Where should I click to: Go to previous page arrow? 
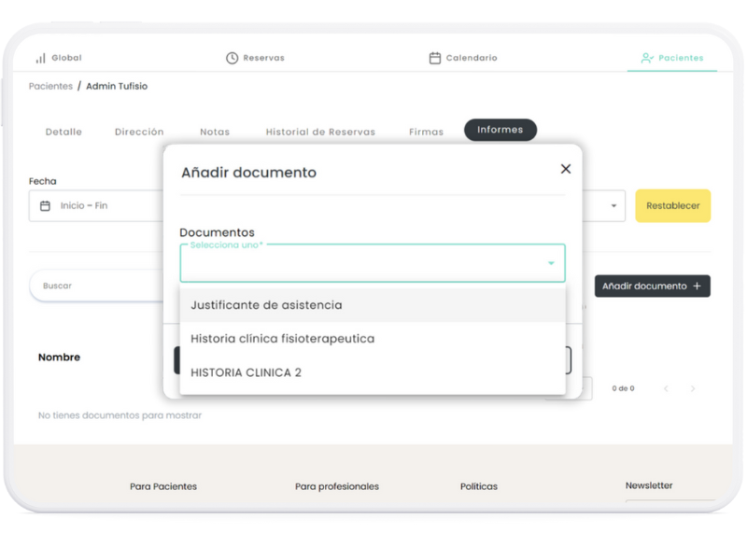(666, 388)
